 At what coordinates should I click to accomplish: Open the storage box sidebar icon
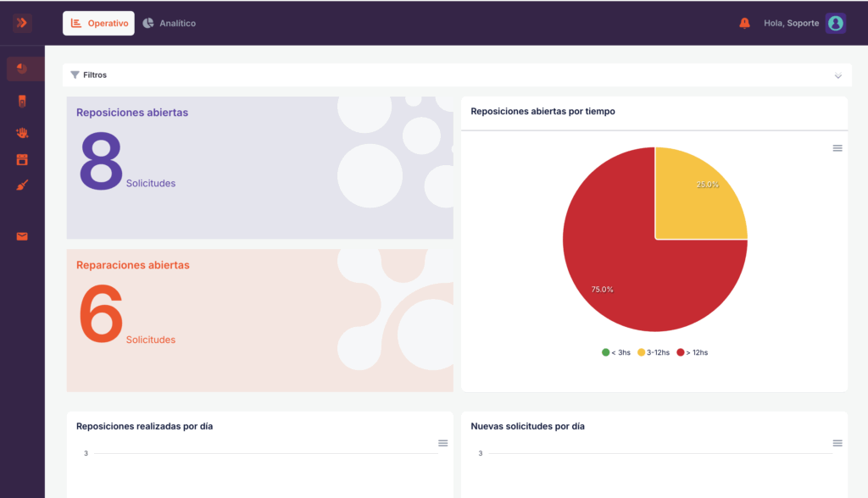pos(22,160)
